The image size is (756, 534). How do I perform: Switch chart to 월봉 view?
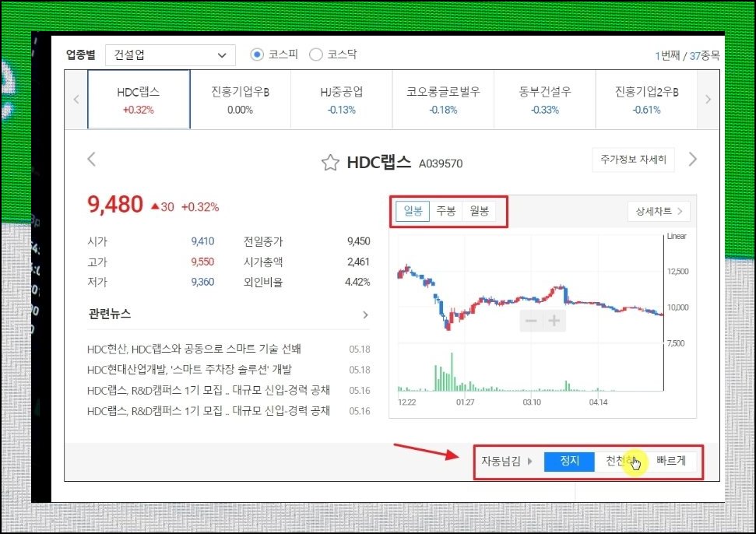(480, 211)
